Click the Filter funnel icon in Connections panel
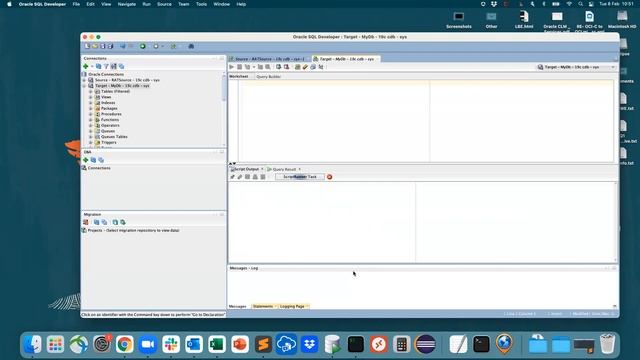Image resolution: width=640 pixels, height=360 pixels. coord(106,66)
